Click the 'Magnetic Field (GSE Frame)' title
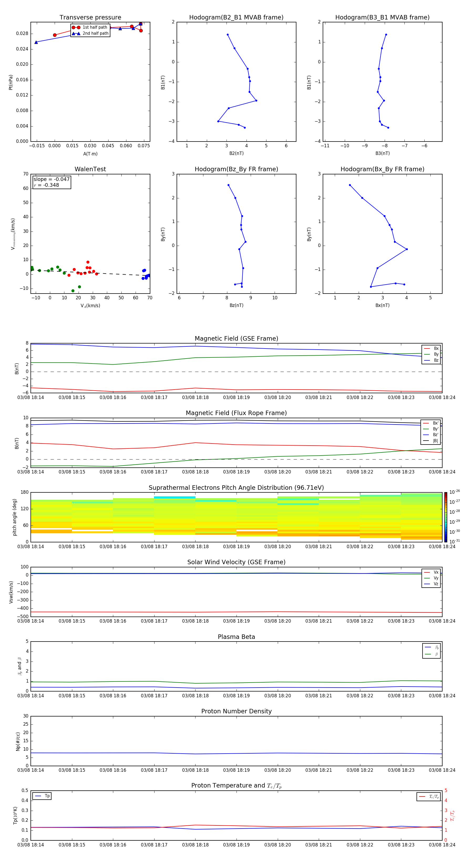The width and height of the screenshot is (473, 868). click(x=236, y=339)
